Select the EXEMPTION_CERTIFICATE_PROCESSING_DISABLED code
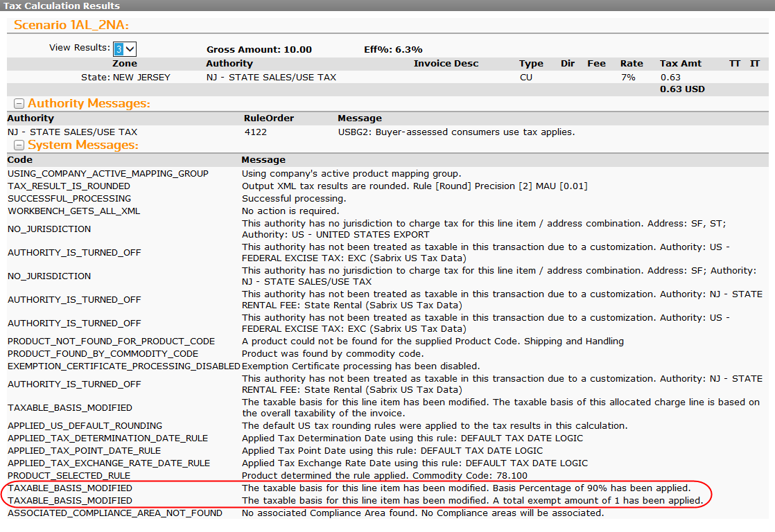This screenshot has height=532, width=775. tap(123, 366)
